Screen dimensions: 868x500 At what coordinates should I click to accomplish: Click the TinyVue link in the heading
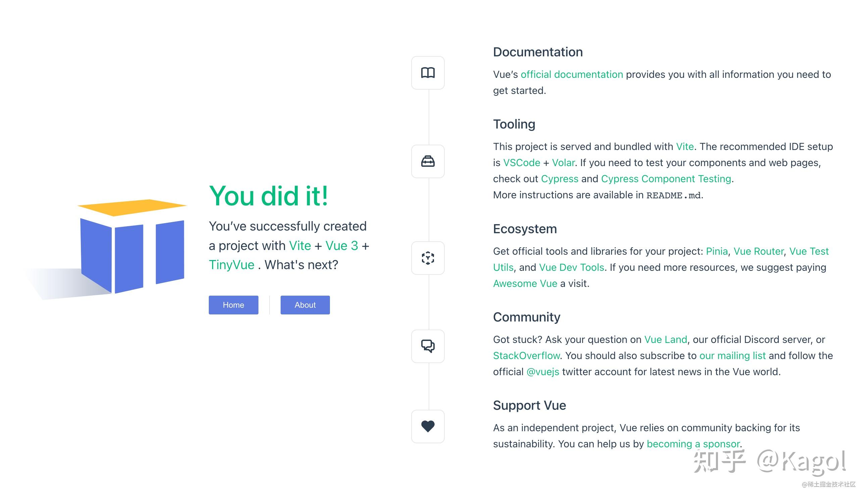[x=232, y=265]
